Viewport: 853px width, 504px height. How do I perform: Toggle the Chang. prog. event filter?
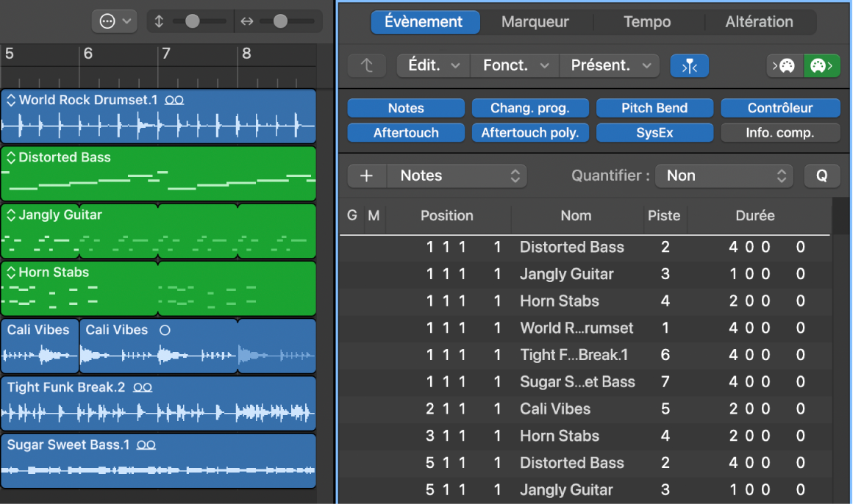tap(530, 108)
